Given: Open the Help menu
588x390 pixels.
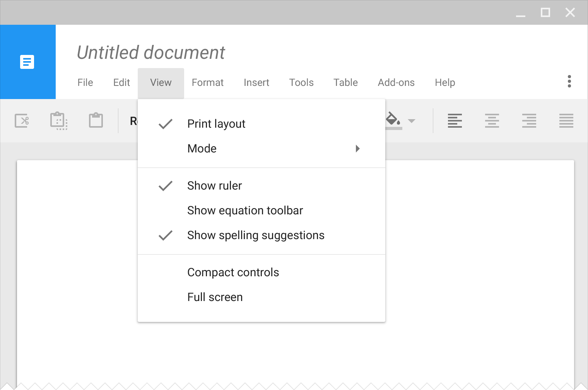Looking at the screenshot, I should (445, 83).
